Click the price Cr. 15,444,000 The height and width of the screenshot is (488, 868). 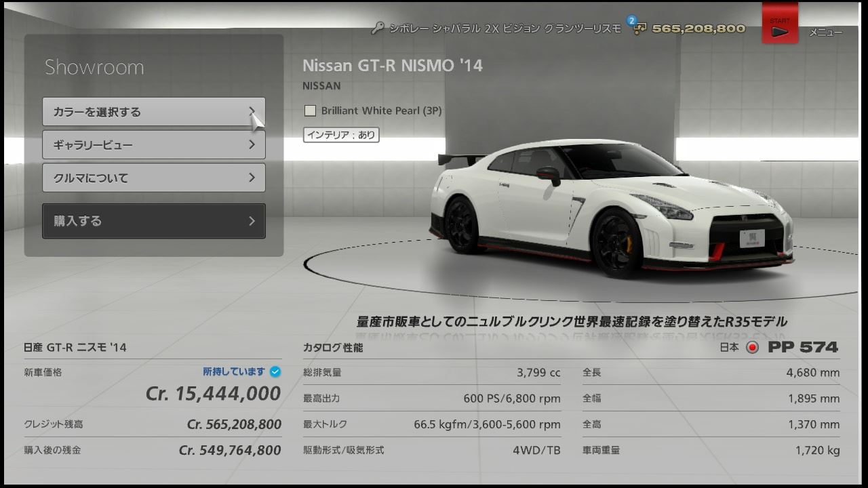(213, 394)
